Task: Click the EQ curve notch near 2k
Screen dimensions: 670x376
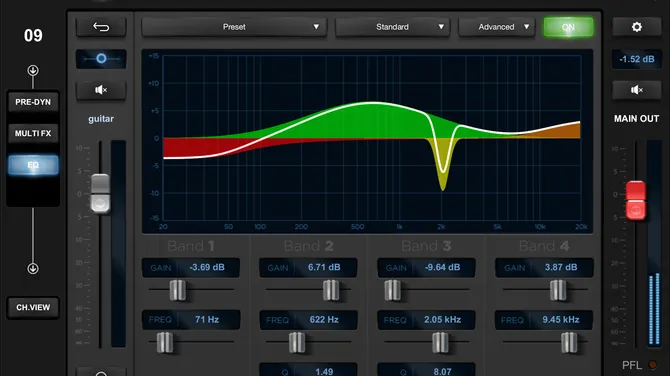Action: coord(443,172)
